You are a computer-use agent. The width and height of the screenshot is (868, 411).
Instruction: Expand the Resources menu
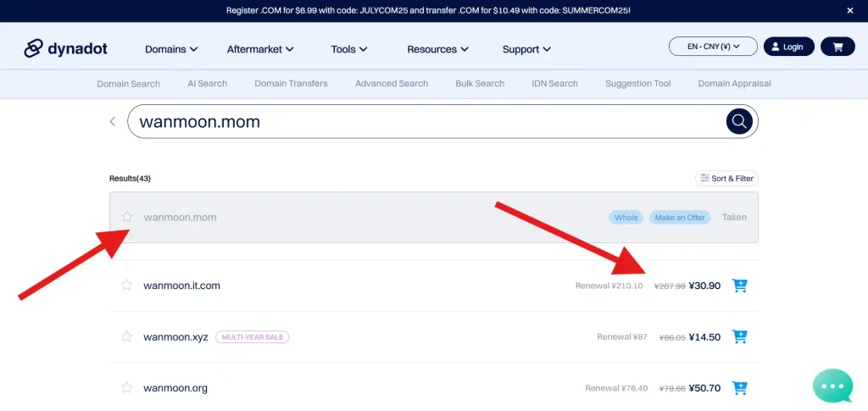coord(438,49)
